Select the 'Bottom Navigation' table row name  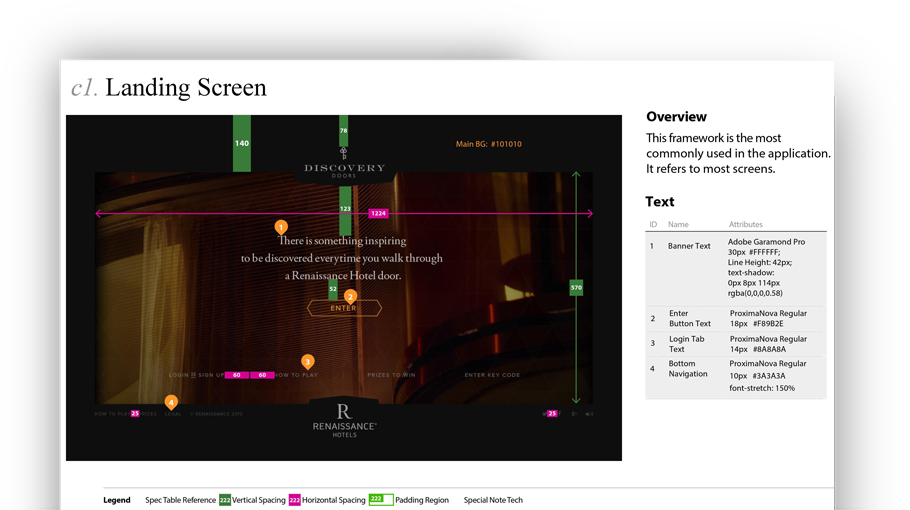coord(688,369)
